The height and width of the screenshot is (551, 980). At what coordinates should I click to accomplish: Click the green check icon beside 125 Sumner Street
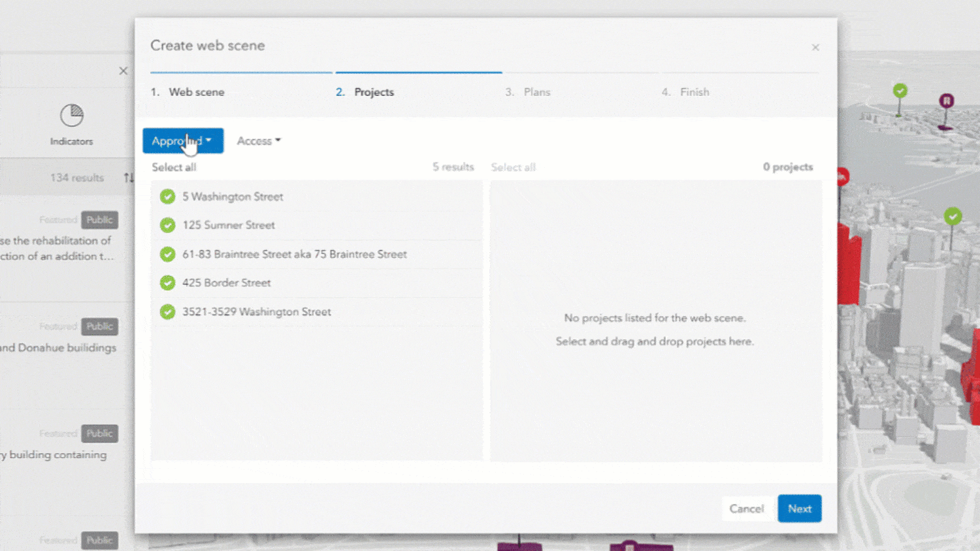tap(168, 225)
